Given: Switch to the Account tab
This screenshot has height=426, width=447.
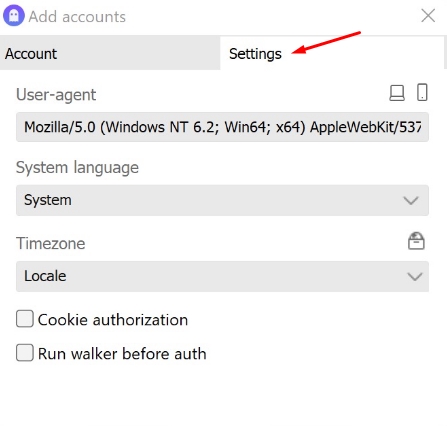Looking at the screenshot, I should coord(110,53).
